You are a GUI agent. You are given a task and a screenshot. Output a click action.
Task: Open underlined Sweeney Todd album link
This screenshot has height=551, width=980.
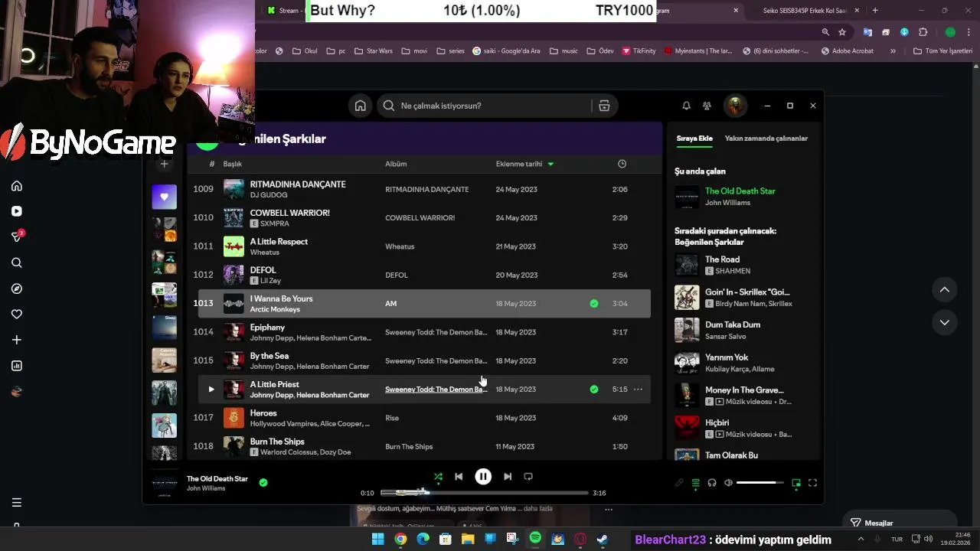pos(436,390)
